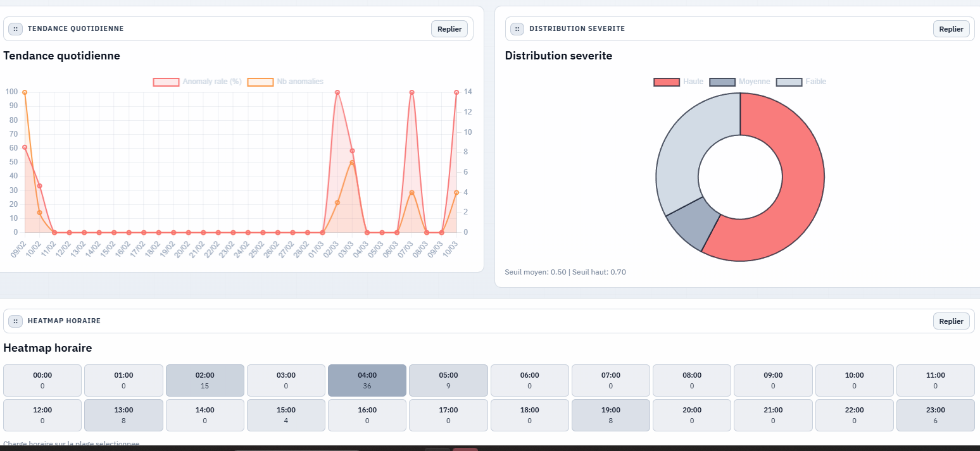Image resolution: width=980 pixels, height=451 pixels.
Task: Open the 19:00 heatmap hour cell
Action: (610, 415)
